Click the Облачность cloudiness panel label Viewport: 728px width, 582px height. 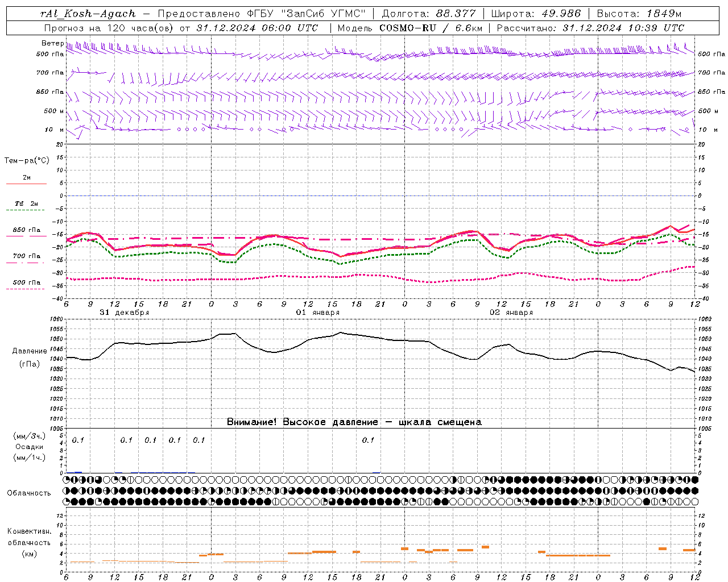[x=29, y=493]
